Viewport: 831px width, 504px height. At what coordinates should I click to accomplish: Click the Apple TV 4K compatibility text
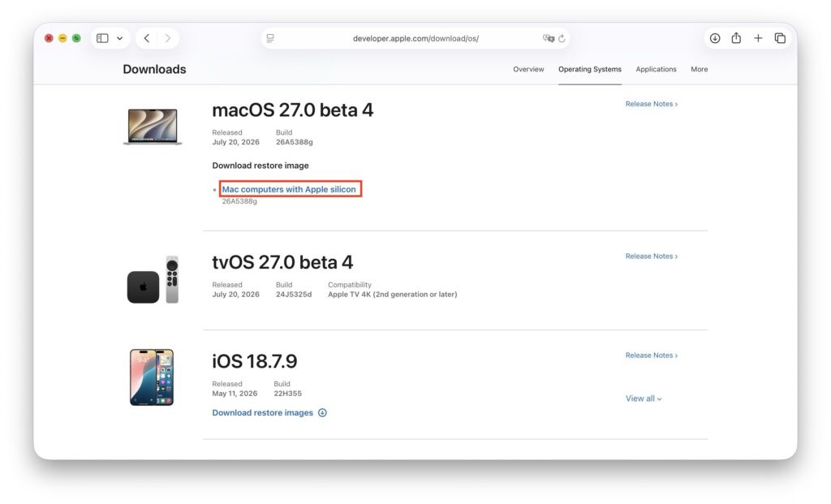click(392, 294)
